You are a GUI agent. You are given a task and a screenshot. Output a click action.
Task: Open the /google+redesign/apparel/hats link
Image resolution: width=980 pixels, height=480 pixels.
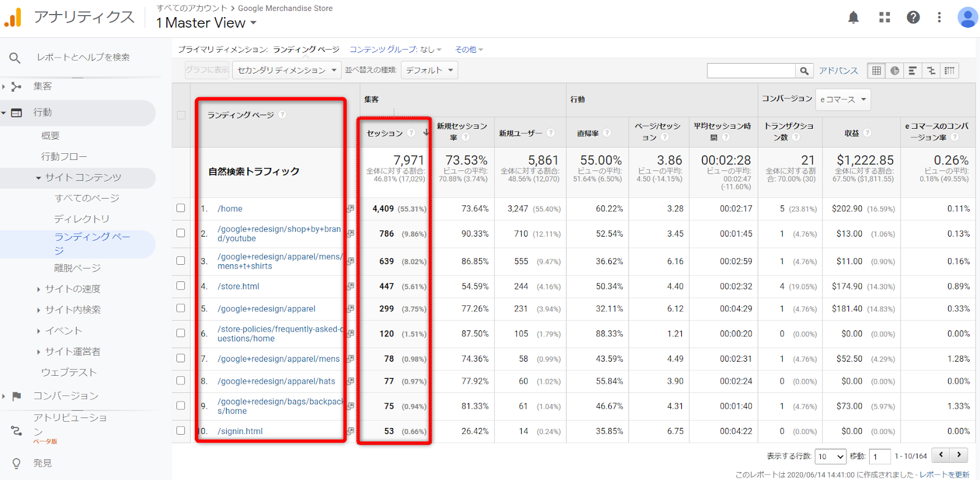276,381
